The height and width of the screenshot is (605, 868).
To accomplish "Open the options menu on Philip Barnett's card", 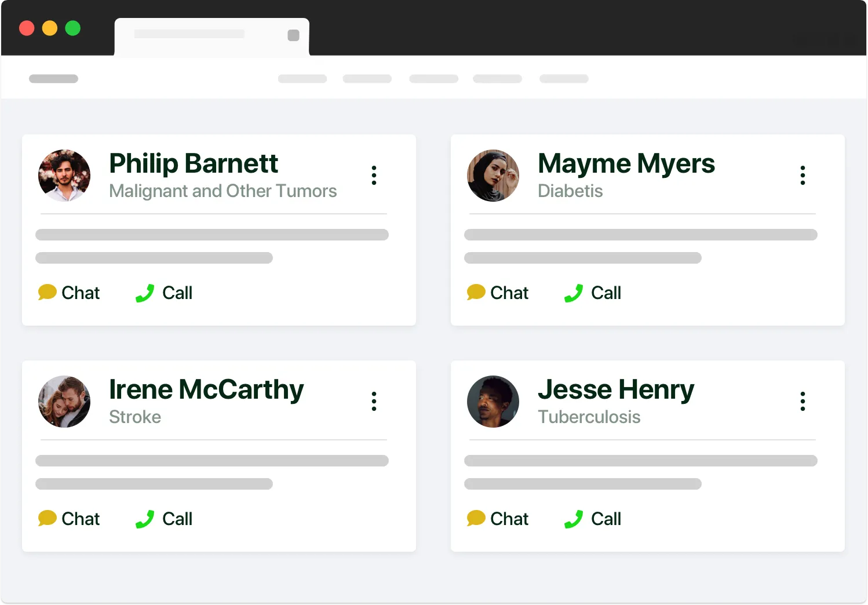I will [374, 175].
